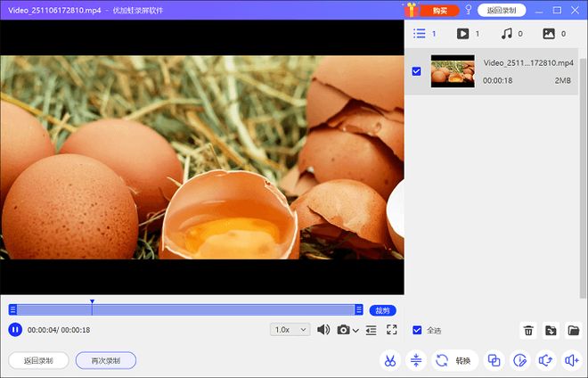Image resolution: width=588 pixels, height=378 pixels.
Task: Take a snapshot with the camera icon
Action: coord(343,330)
